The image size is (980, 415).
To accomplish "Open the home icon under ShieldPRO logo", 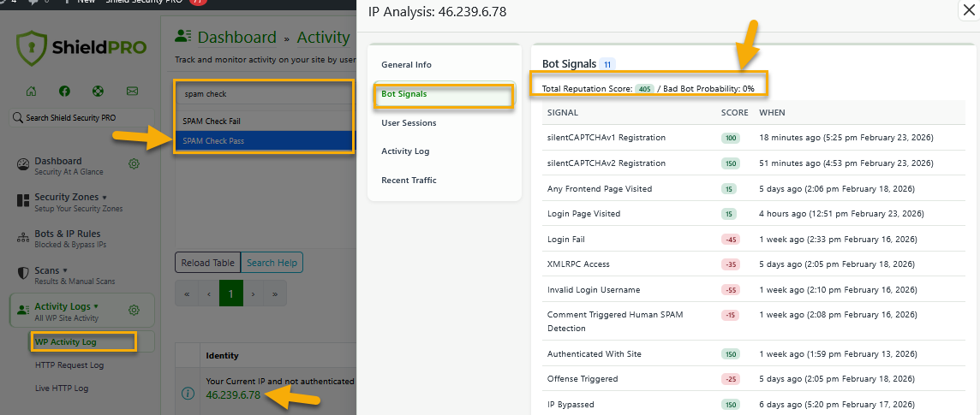I will point(31,91).
